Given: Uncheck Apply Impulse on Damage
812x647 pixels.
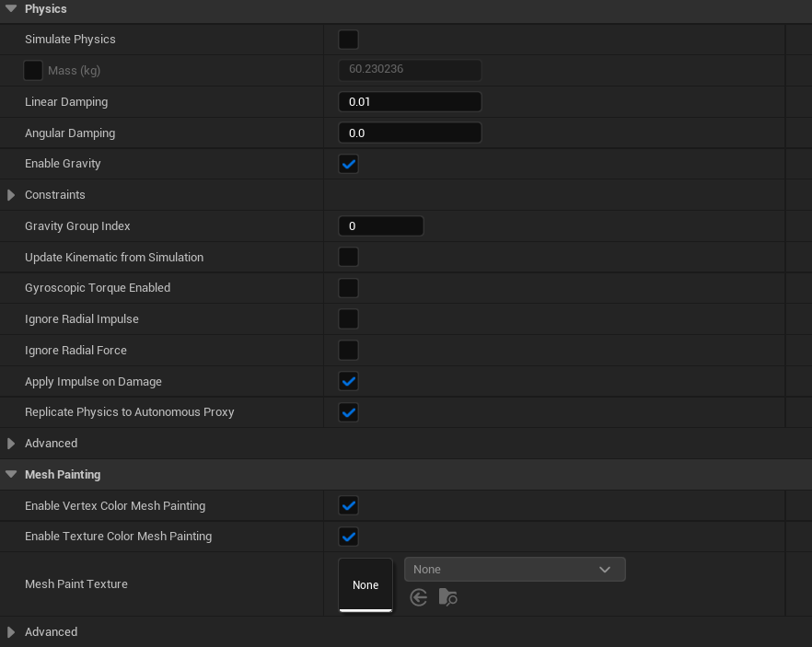Looking at the screenshot, I should click(x=348, y=381).
